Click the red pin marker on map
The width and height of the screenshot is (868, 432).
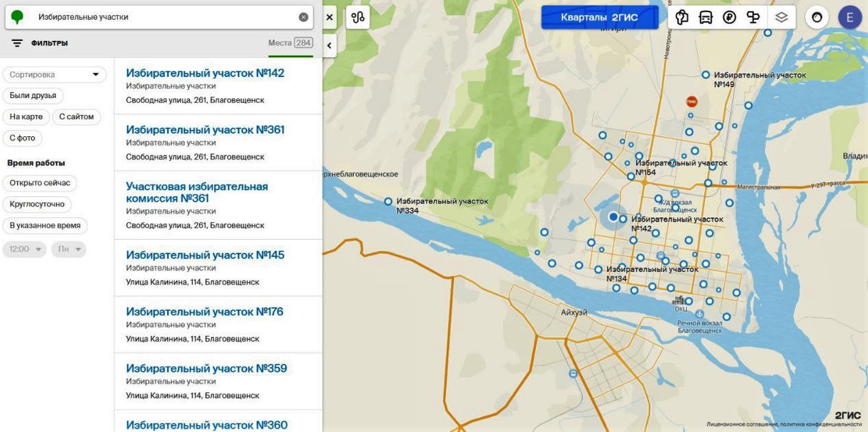(x=691, y=102)
